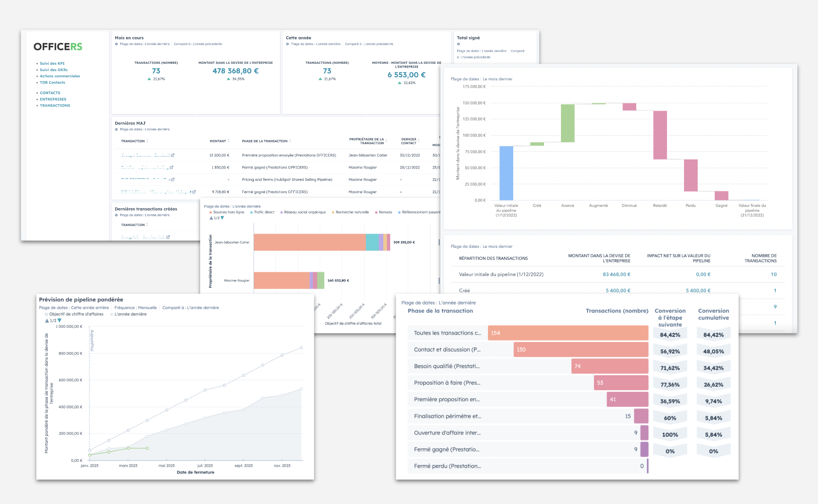Go to previous legend page in sources bar chart
Image resolution: width=818 pixels, height=504 pixels.
coord(211,218)
